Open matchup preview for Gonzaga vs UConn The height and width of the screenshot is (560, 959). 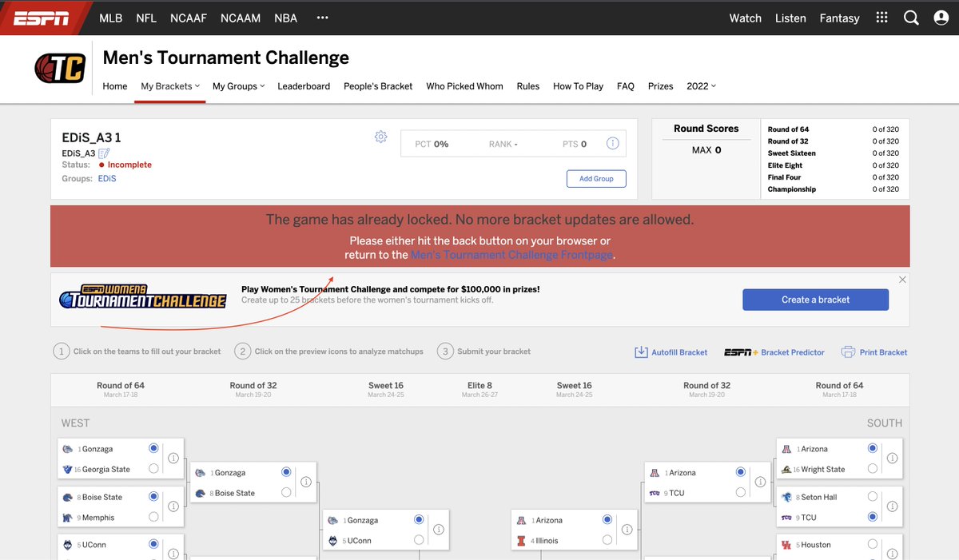click(x=438, y=530)
